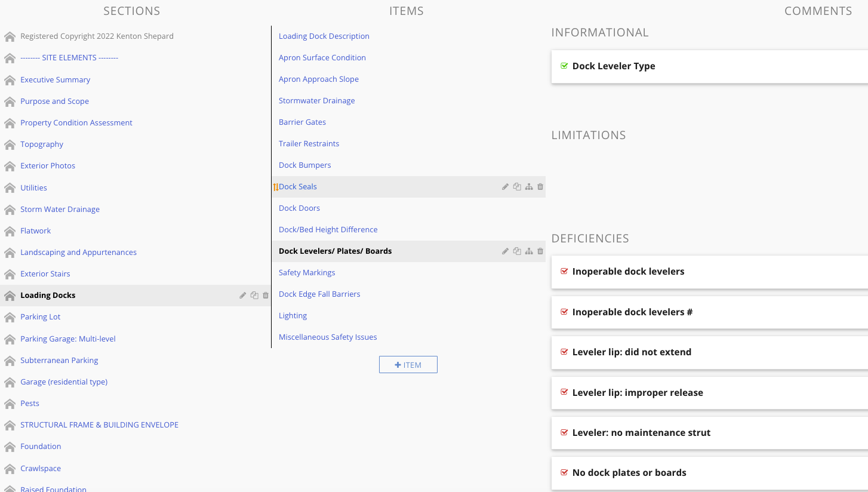Click house icon next to Crawlspace

pyautogui.click(x=10, y=469)
